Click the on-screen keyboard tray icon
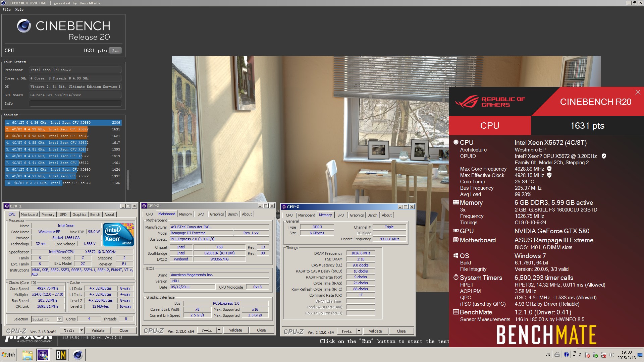This screenshot has width=644, height=362. coord(557,354)
